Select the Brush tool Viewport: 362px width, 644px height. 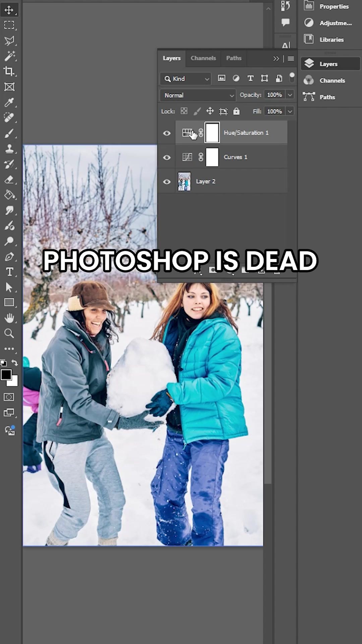point(9,133)
